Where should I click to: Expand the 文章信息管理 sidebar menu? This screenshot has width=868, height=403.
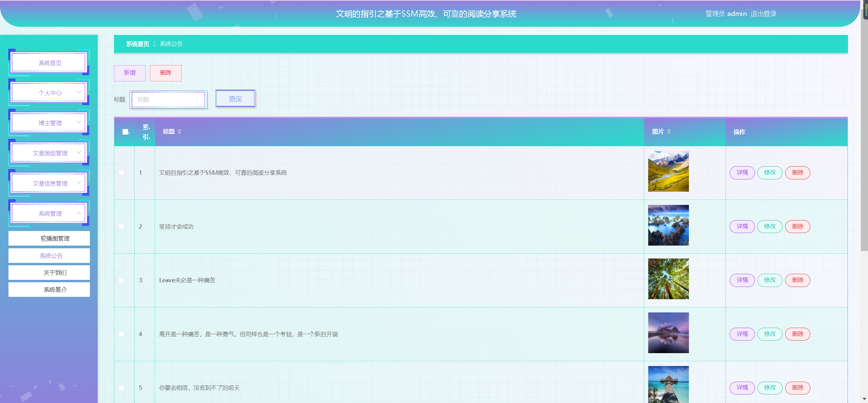tap(50, 183)
